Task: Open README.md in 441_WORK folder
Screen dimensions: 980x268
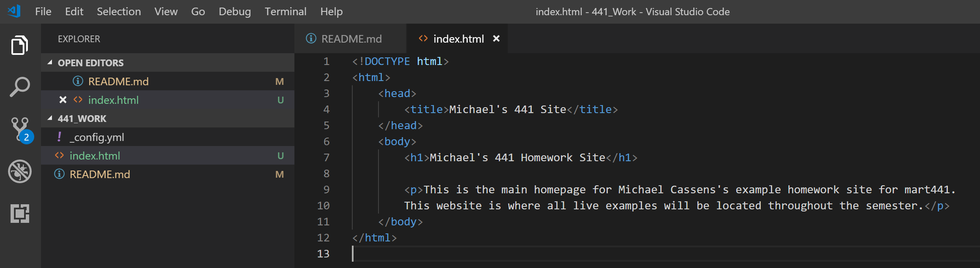Action: point(168,174)
